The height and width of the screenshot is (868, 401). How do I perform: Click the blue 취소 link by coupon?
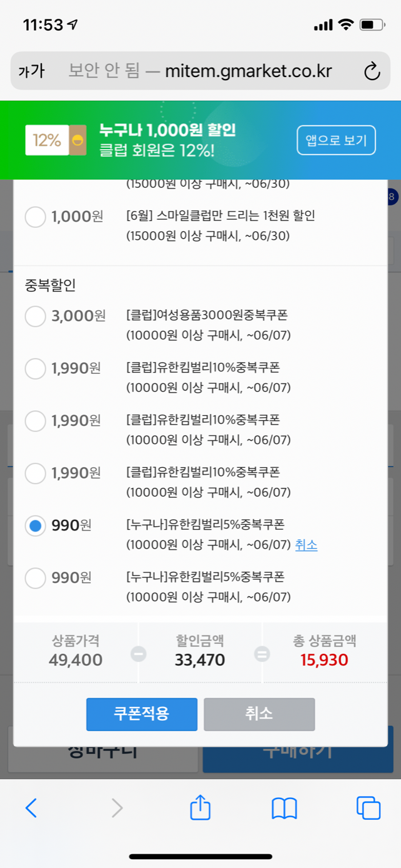click(x=306, y=545)
